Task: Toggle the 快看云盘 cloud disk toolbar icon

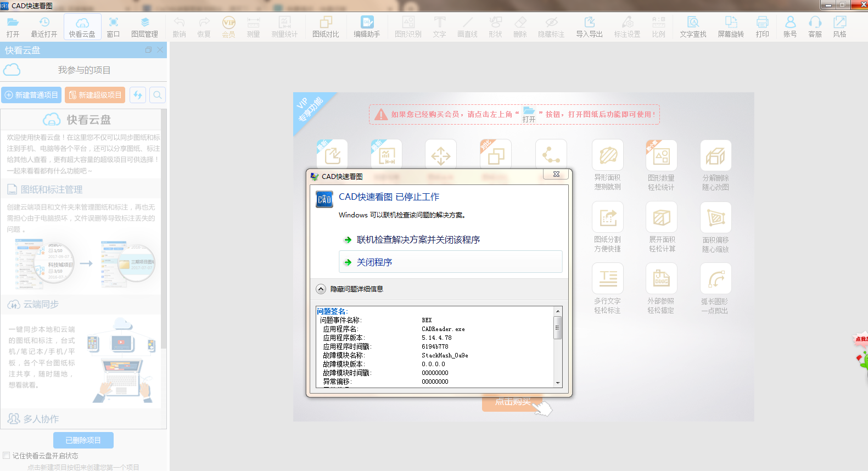Action: tap(82, 27)
